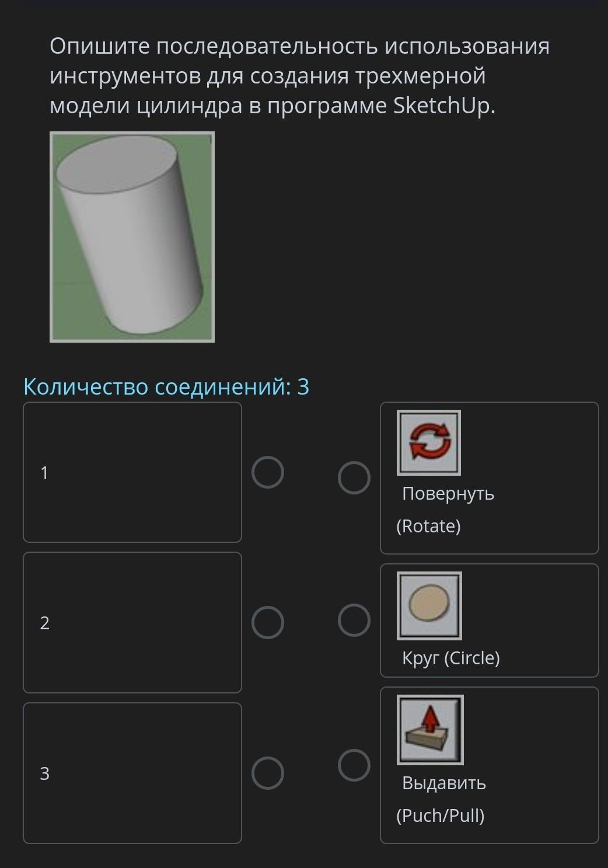Click the Выдавить label text
The height and width of the screenshot is (868, 608).
point(444,783)
